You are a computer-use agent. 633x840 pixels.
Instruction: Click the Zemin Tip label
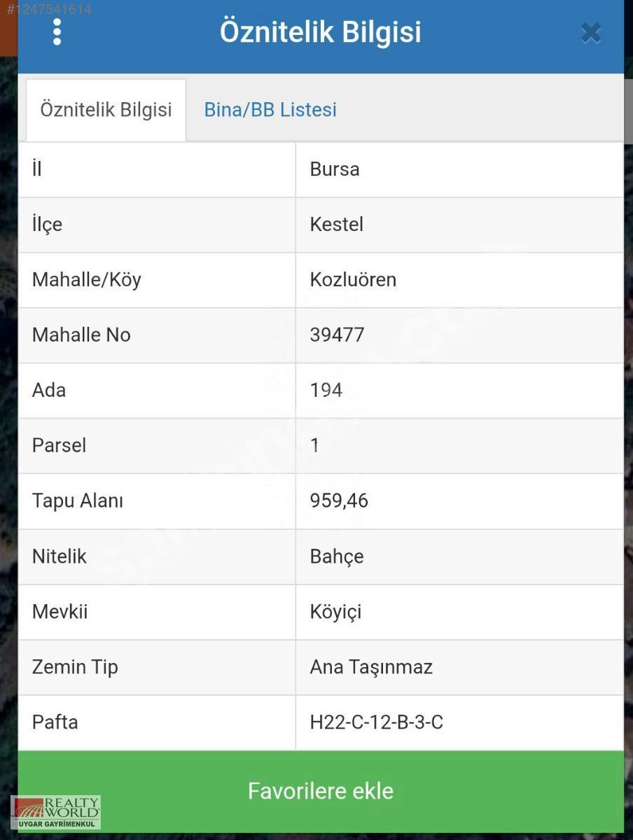[x=75, y=667]
